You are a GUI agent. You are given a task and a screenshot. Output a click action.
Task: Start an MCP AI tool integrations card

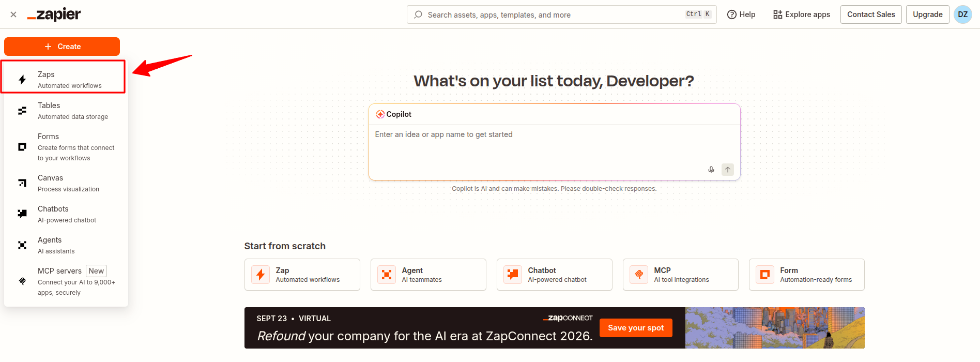680,275
